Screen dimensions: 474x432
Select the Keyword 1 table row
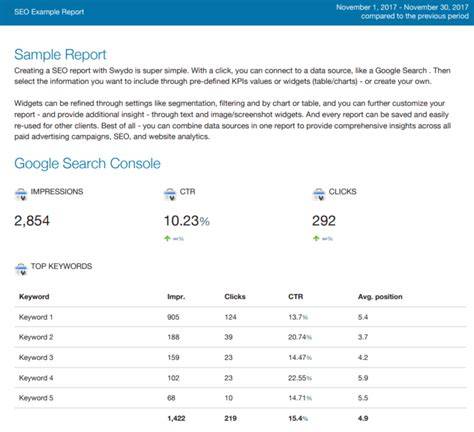pyautogui.click(x=240, y=317)
